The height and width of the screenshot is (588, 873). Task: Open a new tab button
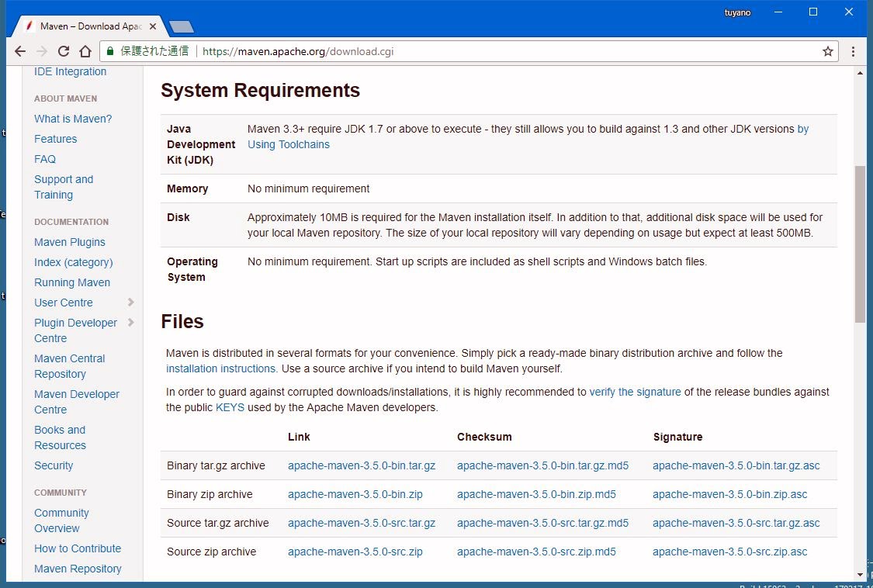pos(182,27)
